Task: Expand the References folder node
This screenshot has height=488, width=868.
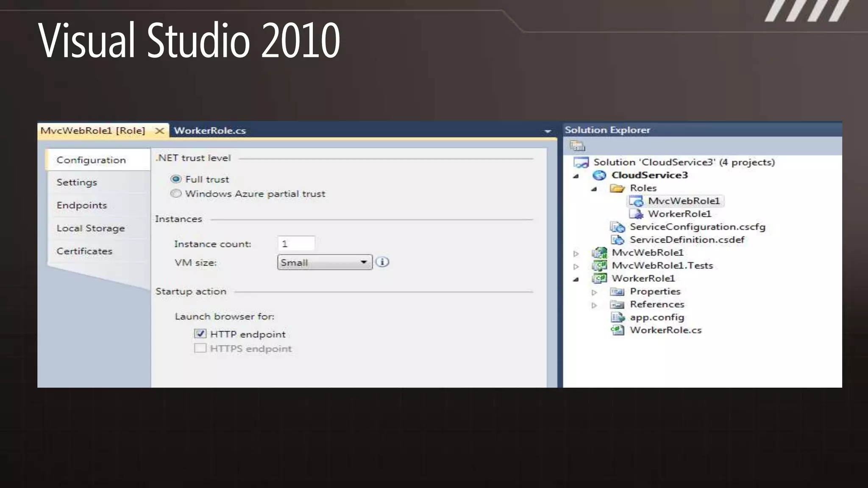Action: click(594, 305)
